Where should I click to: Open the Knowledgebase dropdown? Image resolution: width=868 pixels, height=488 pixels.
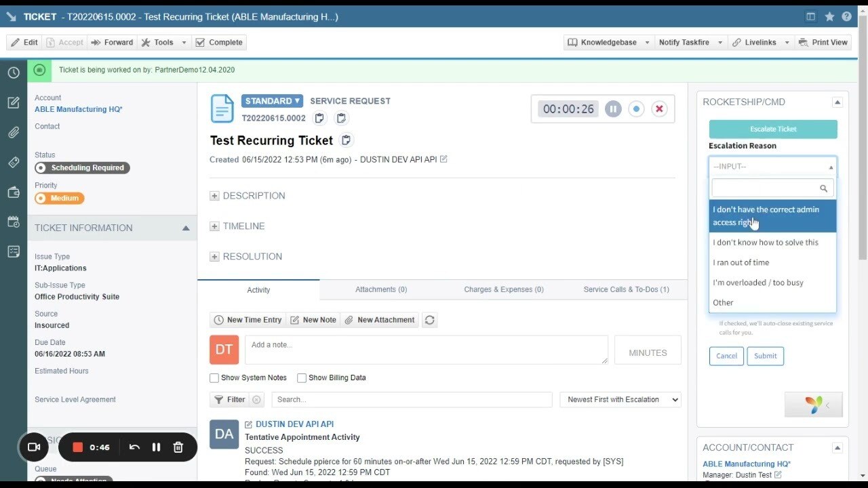(x=609, y=42)
